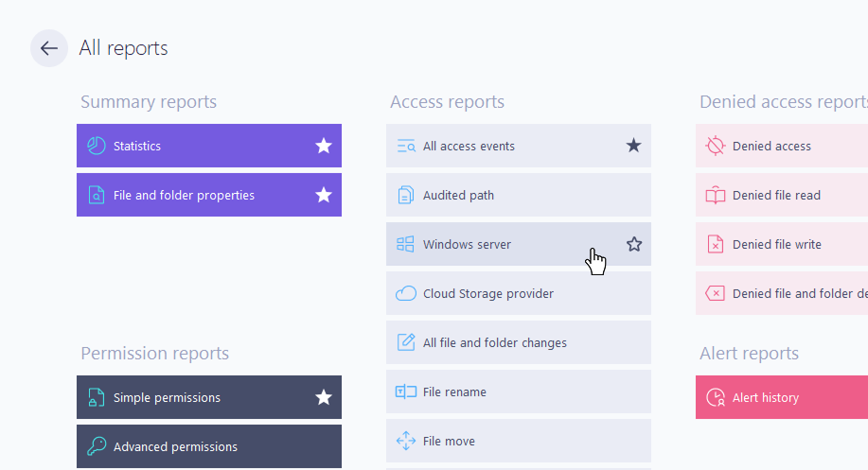Click the Denied file and folder delete icon
Screen dimensions: 868x470
point(716,293)
